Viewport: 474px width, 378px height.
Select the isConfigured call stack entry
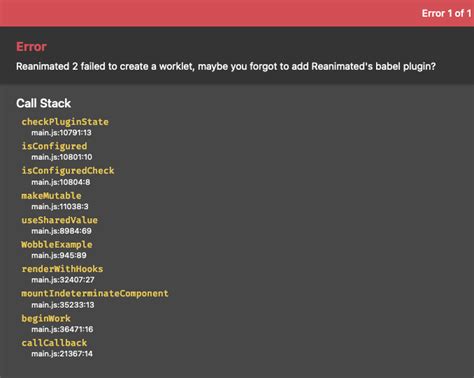(54, 146)
